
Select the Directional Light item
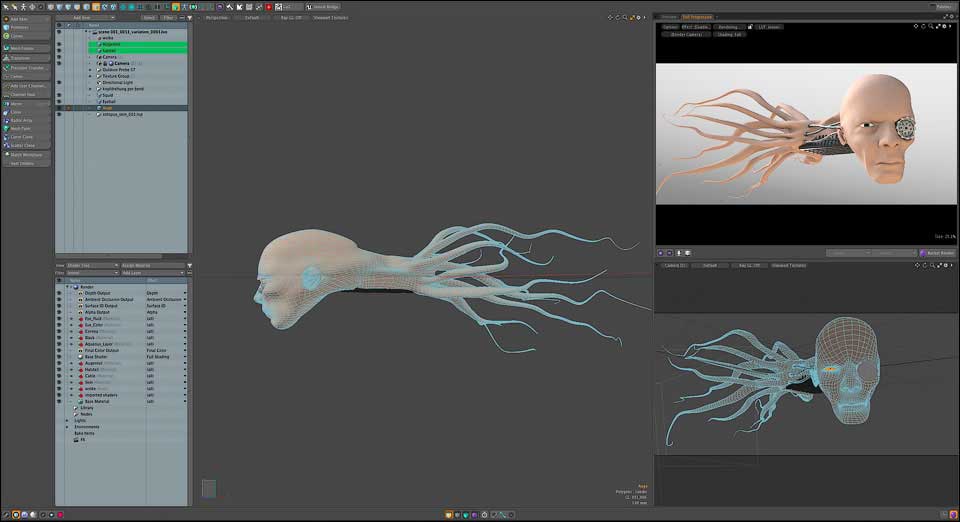coord(120,82)
